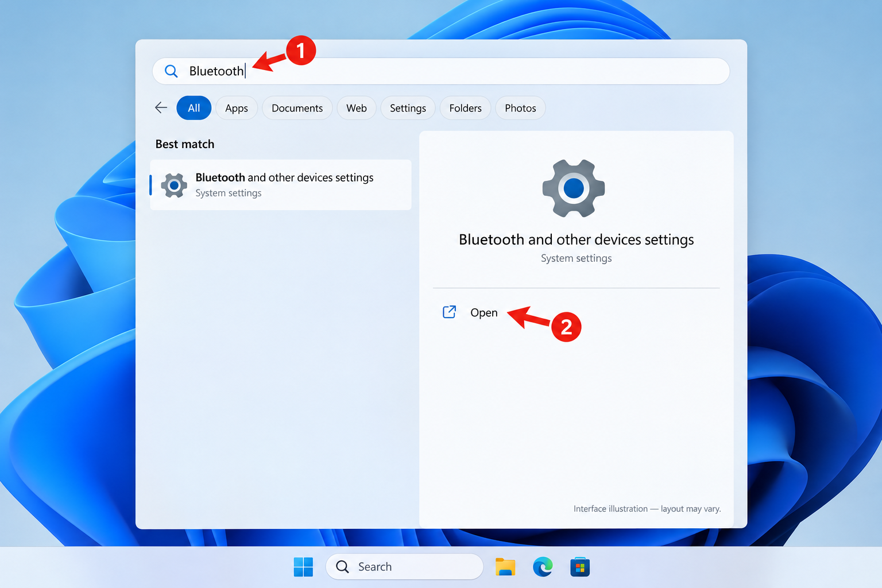Click System settings subtitle in result row
The image size is (882, 588).
pos(229,193)
